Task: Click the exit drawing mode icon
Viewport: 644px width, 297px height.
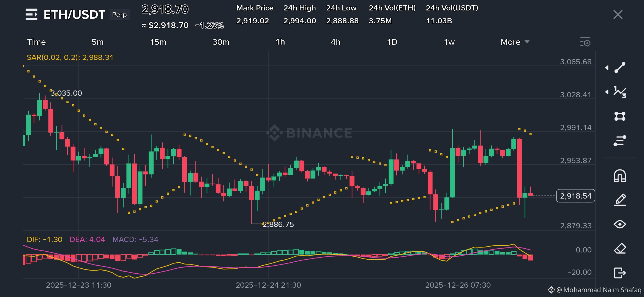Action: pyautogui.click(x=620, y=273)
